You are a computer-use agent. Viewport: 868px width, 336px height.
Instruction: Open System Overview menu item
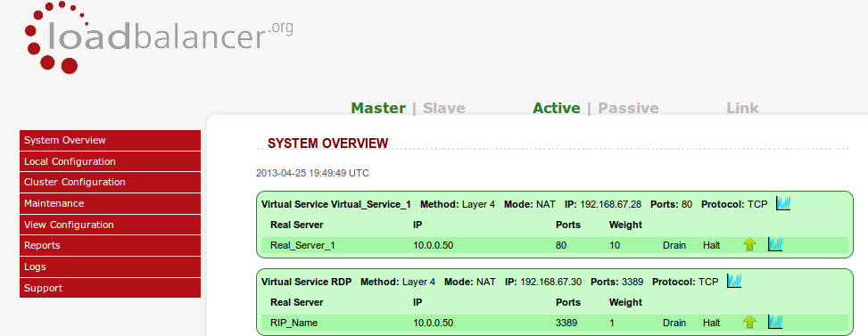(x=110, y=140)
